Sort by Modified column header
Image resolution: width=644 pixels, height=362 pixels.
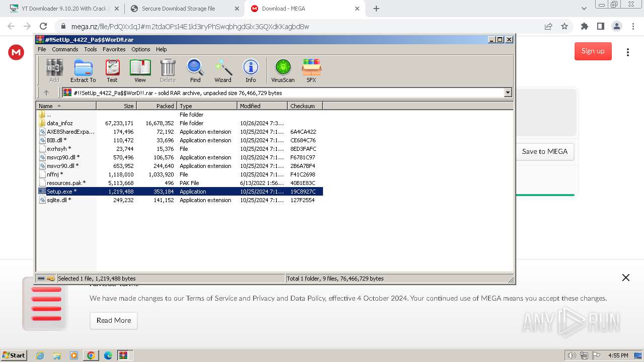262,106
